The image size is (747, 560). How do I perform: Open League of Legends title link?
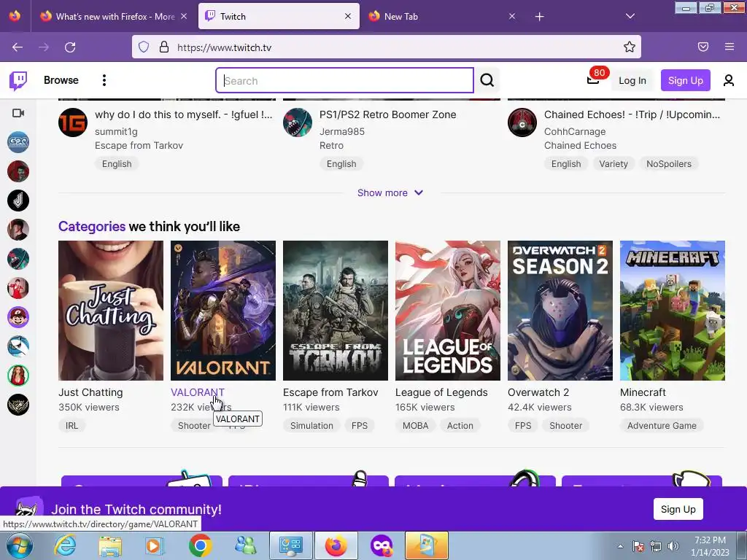point(441,392)
